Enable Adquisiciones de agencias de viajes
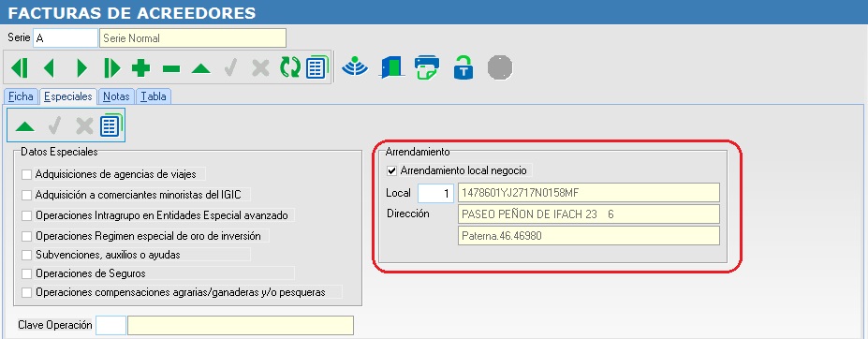 tap(26, 174)
